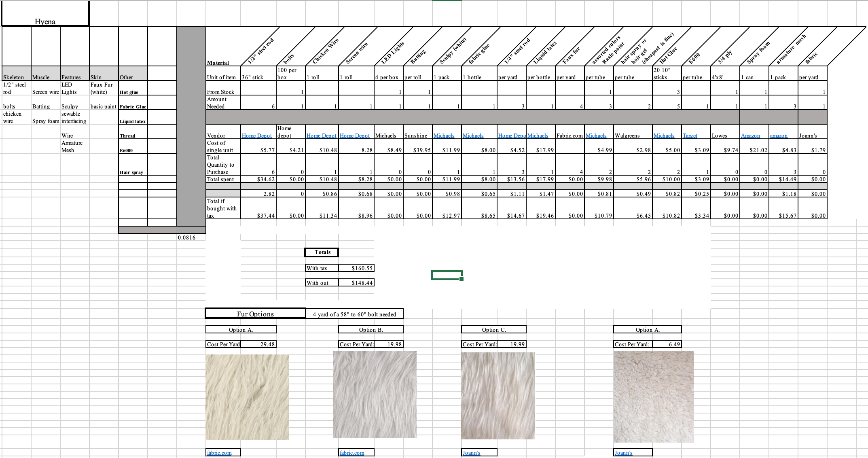This screenshot has height=458, width=868.
Task: Select the '4 yard of a 58" to 60" bolt needed' cell
Action: [354, 314]
